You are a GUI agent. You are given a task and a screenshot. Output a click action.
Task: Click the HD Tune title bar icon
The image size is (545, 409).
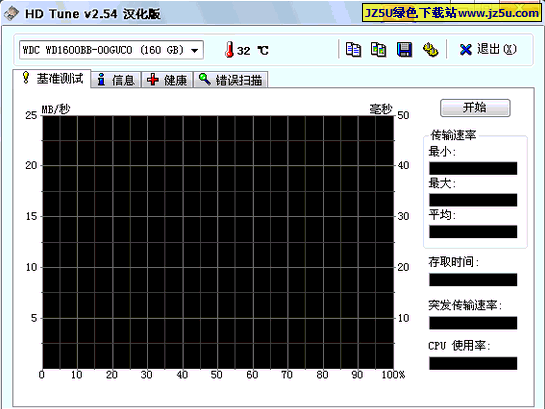pos(11,13)
